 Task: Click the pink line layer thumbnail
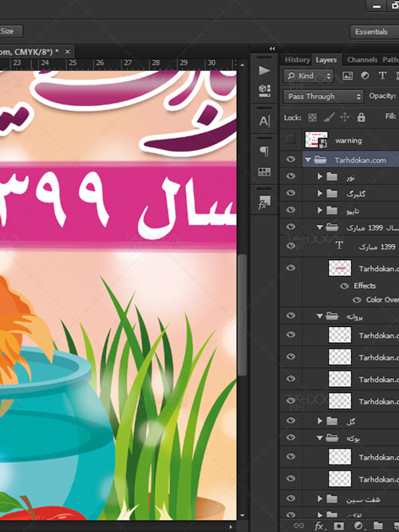(x=340, y=268)
